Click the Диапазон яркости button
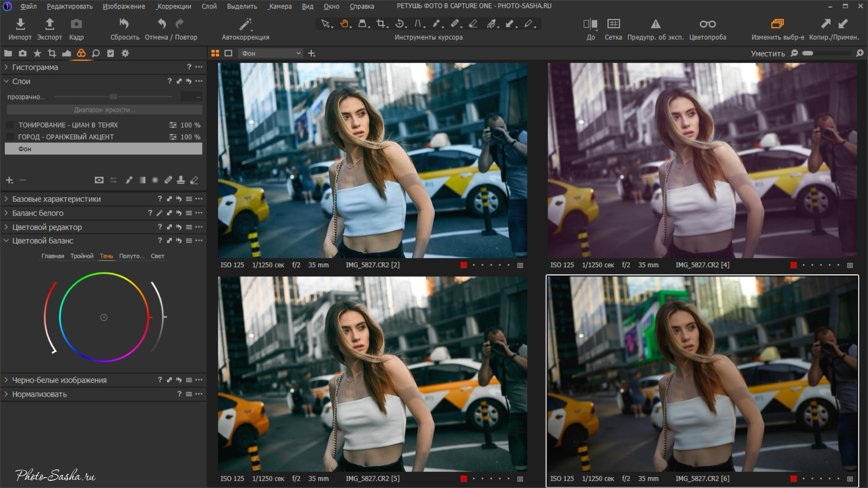This screenshot has height=488, width=868. coord(104,110)
